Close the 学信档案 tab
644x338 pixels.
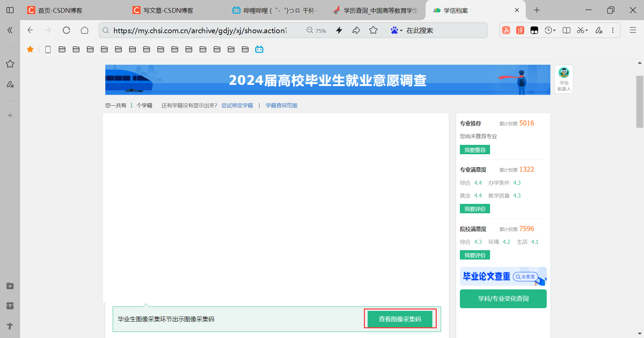tap(517, 10)
